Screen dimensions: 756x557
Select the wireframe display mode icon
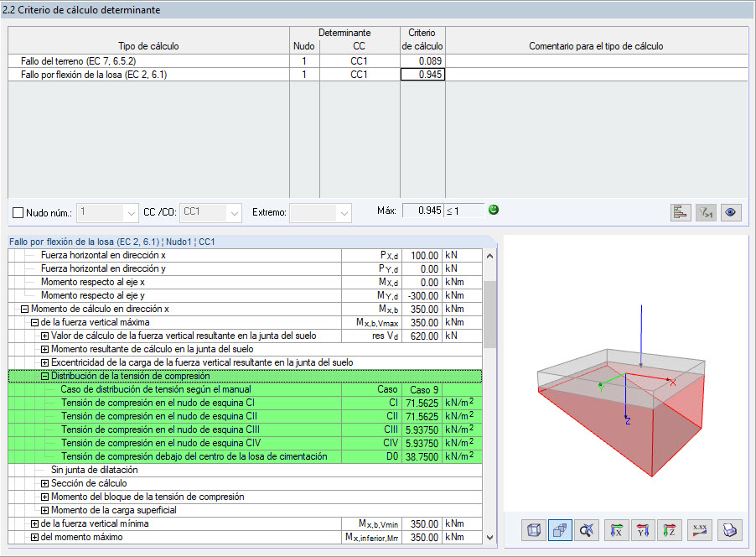[533, 530]
